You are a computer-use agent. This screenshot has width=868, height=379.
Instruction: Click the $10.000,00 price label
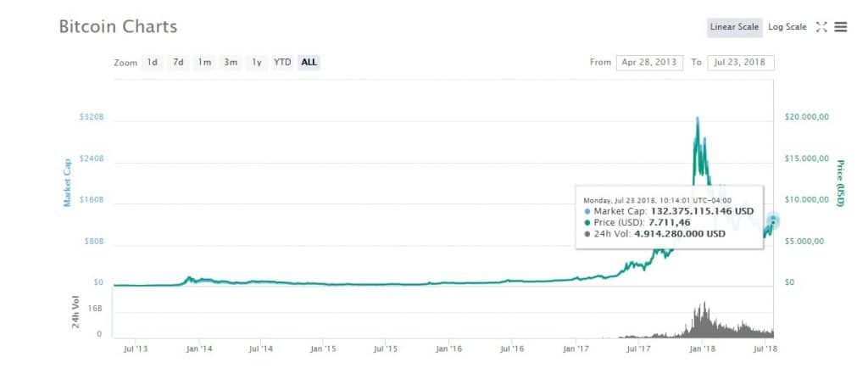(807, 199)
